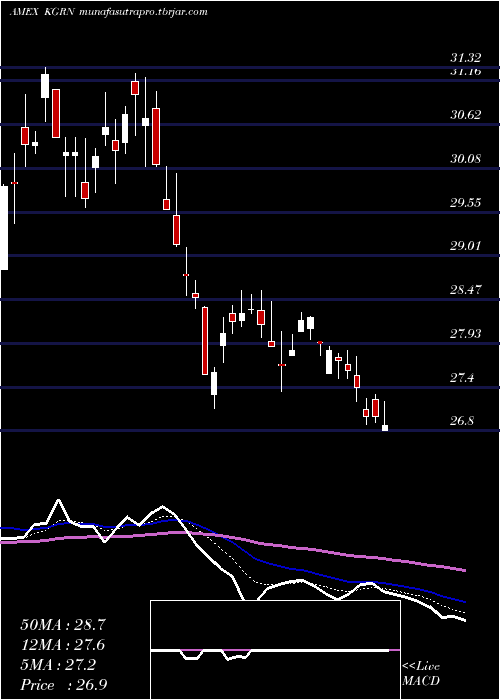
Task: Click the 30.08 price axis label
Action: 466,158
